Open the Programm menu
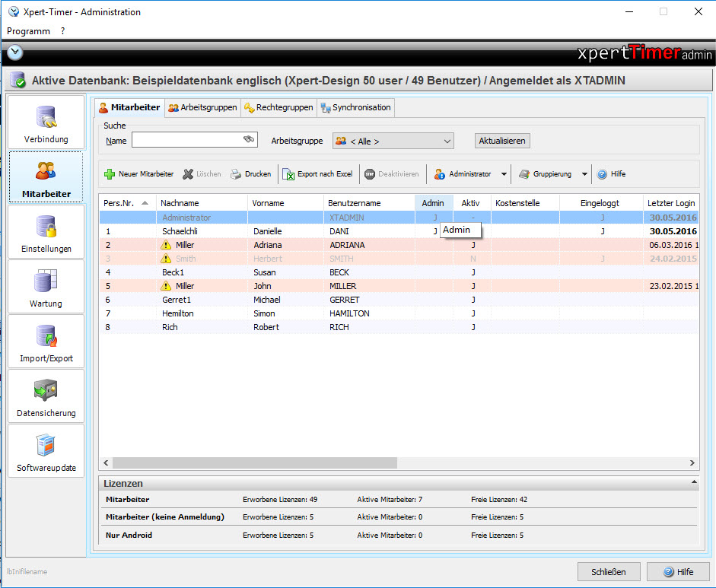This screenshot has width=716, height=588. click(28, 31)
